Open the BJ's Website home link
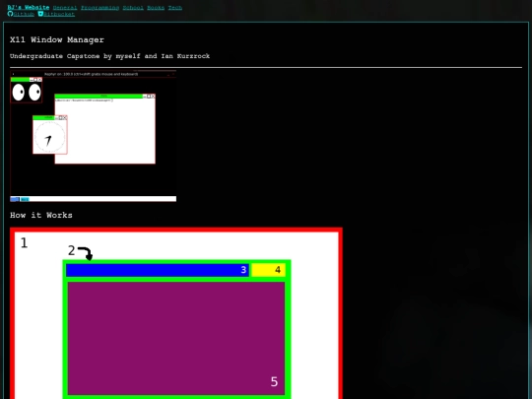The height and width of the screenshot is (399, 532). (29, 8)
